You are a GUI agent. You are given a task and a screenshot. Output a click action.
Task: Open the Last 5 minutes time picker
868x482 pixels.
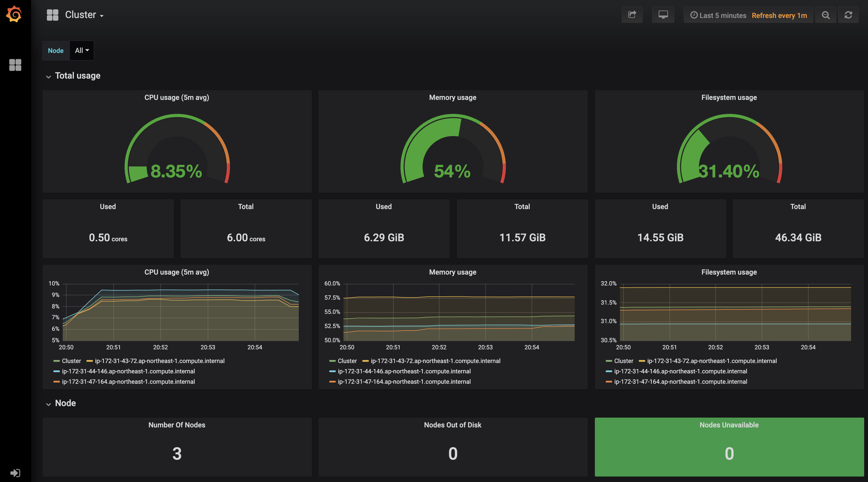722,16
